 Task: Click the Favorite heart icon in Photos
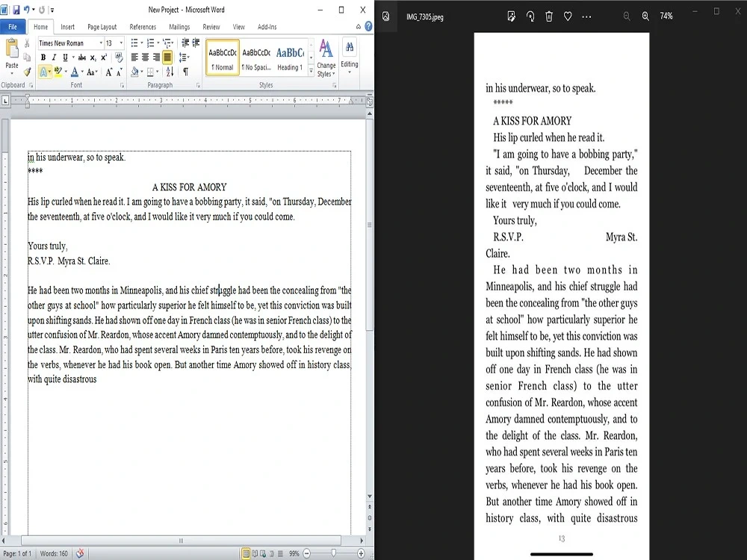click(x=568, y=16)
